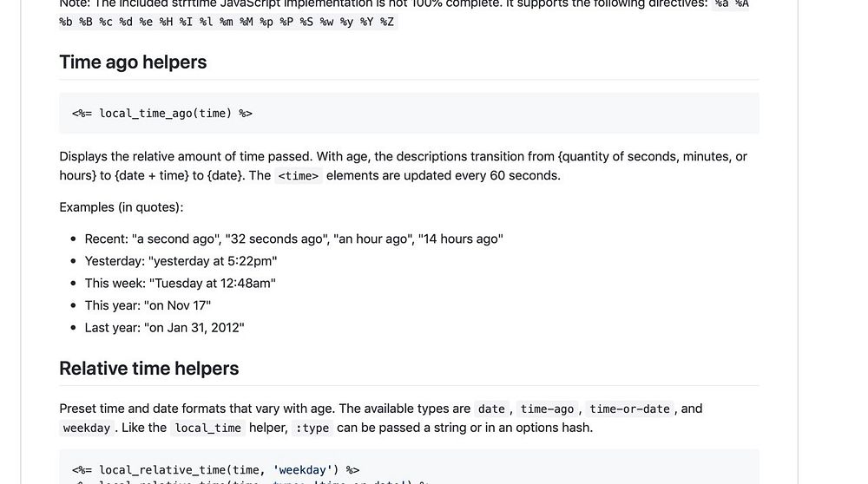Image resolution: width=868 pixels, height=484 pixels.
Task: Click the "time-ago" inline code type
Action: [x=547, y=409]
